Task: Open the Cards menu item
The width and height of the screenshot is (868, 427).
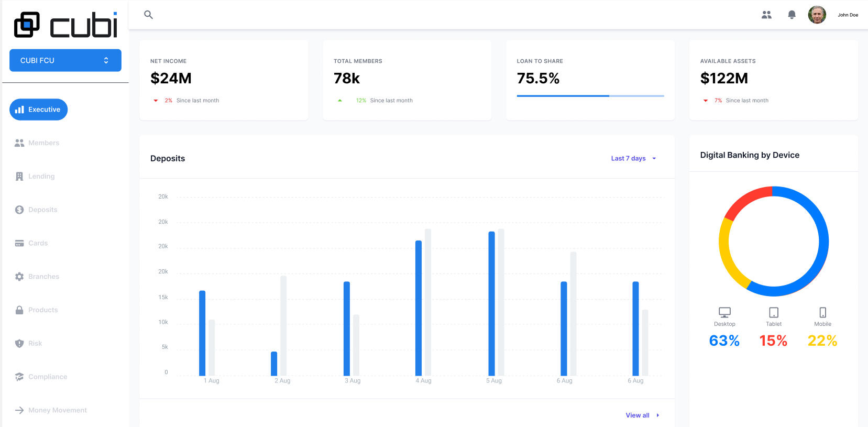Action: [x=38, y=243]
